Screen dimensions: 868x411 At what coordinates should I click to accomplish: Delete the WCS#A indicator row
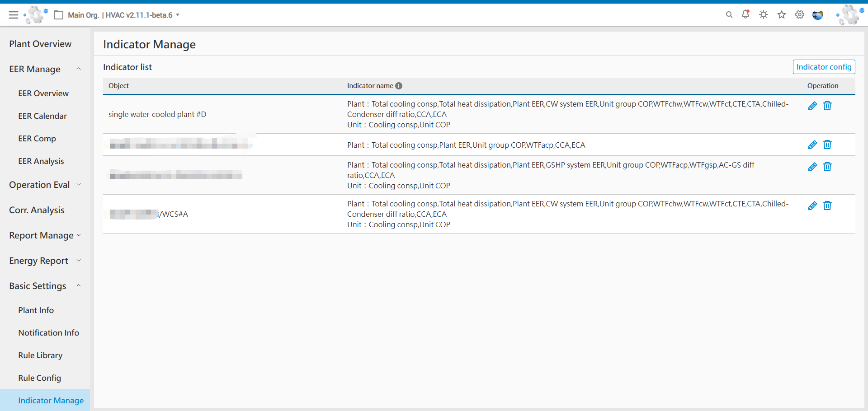827,205
